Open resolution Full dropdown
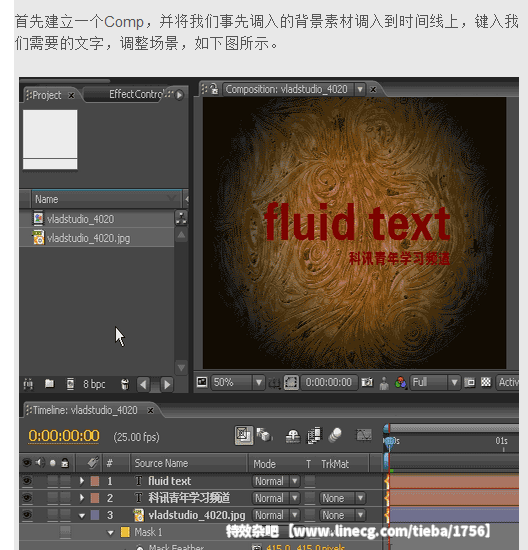Image resolution: width=528 pixels, height=550 pixels. pos(435,382)
